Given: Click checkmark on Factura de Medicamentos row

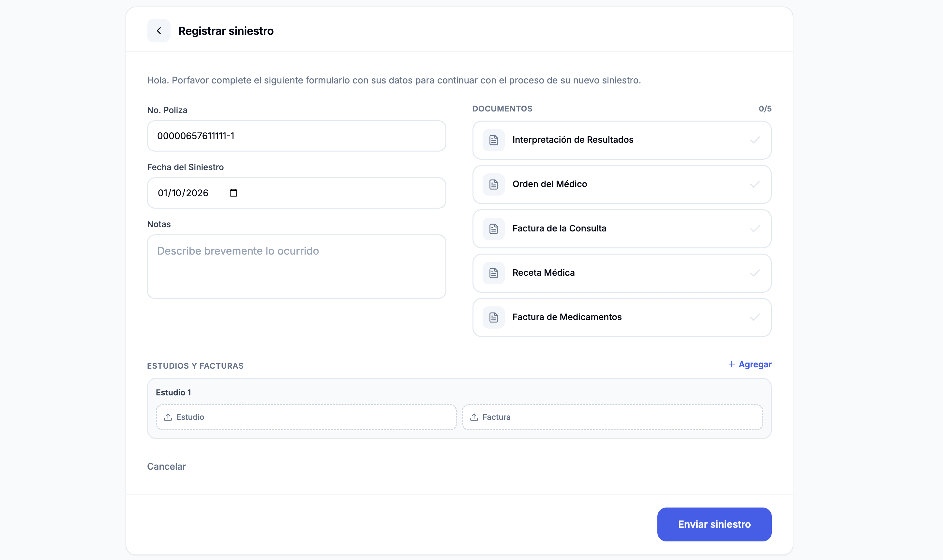Looking at the screenshot, I should click(755, 317).
